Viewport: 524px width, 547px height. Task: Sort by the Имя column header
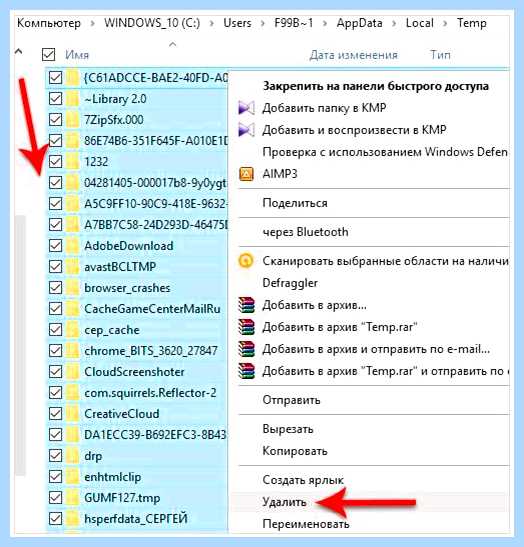[x=77, y=55]
